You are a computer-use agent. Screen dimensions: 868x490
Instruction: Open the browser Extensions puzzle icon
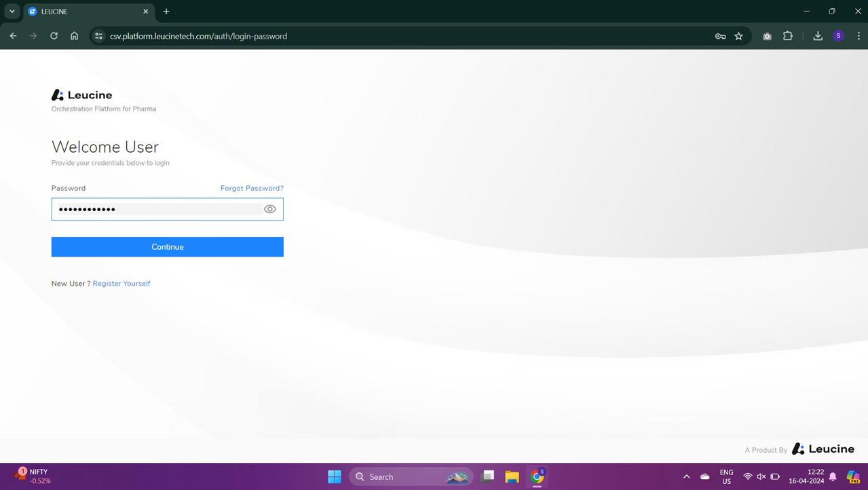click(787, 36)
